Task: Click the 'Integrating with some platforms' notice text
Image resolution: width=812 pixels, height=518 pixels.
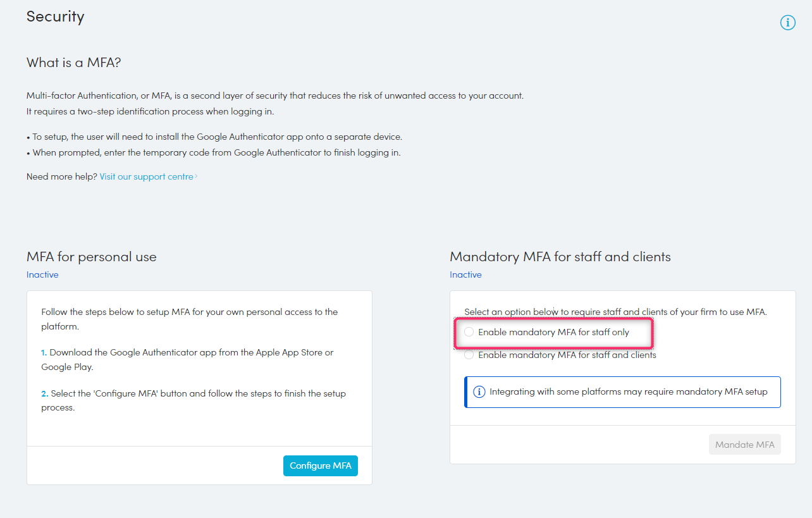Action: tap(628, 392)
